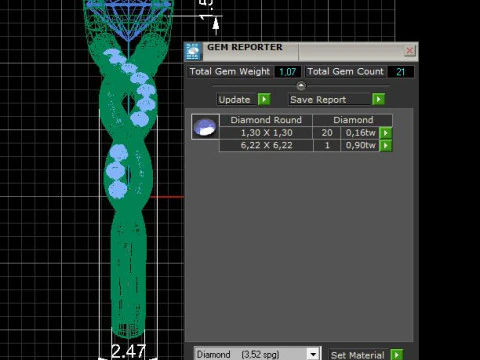Image resolution: width=480 pixels, height=360 pixels.
Task: Click the Total Gem Weight value 1,07
Action: click(x=287, y=72)
